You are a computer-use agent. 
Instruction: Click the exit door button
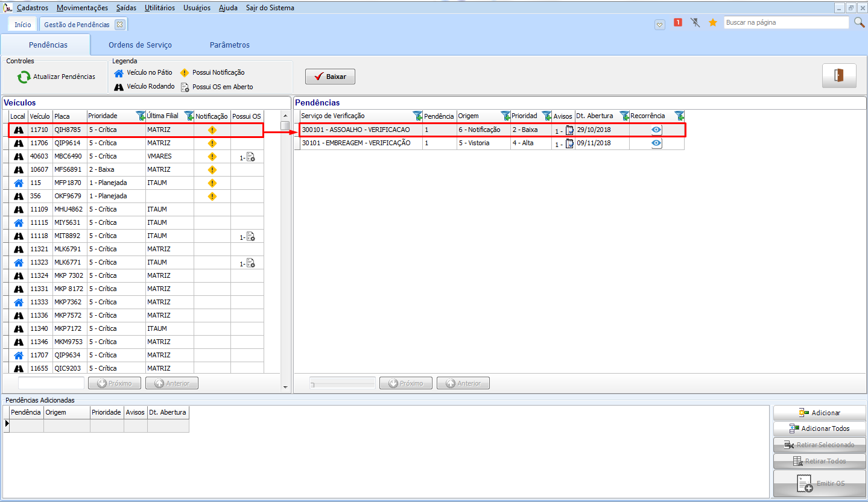coord(839,75)
